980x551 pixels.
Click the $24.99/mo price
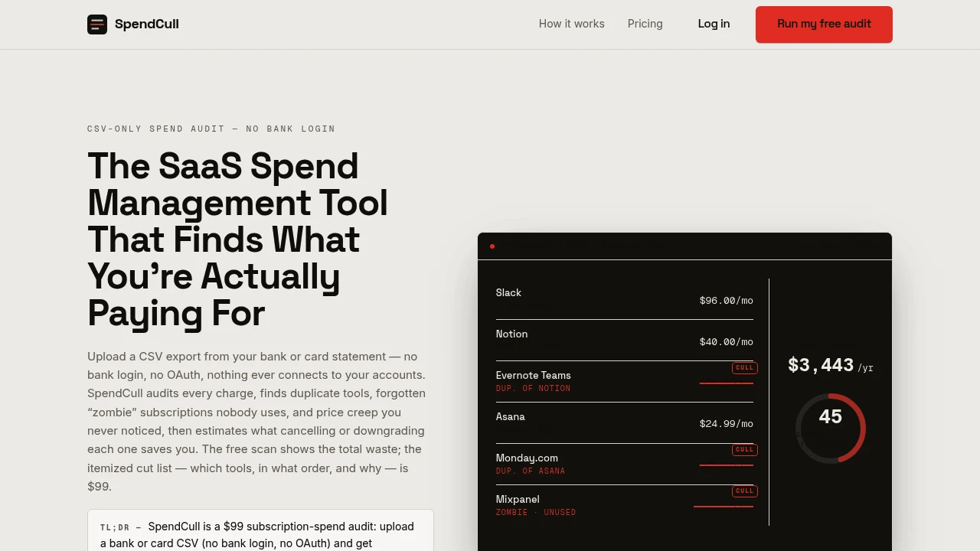(x=726, y=424)
